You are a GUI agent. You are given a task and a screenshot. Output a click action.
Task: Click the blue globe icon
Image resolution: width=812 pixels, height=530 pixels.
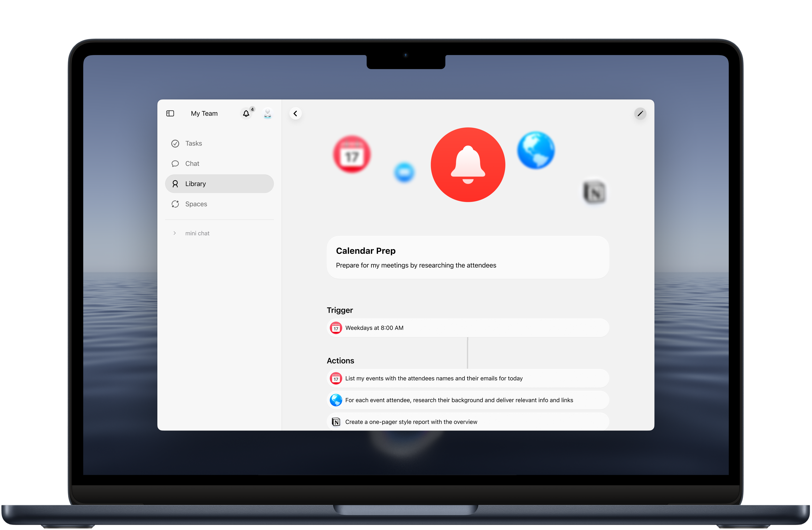pos(536,150)
